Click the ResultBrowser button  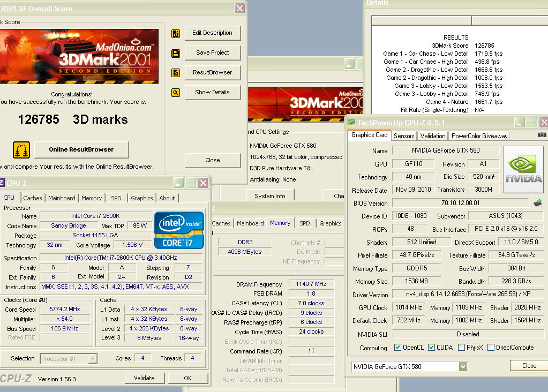(213, 72)
